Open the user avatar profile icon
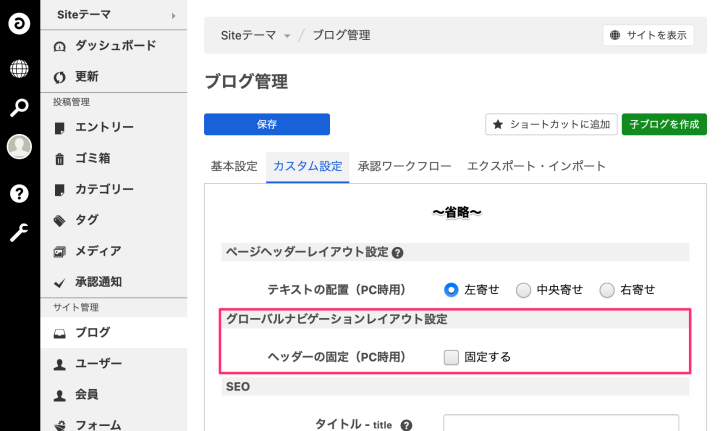 click(x=19, y=148)
